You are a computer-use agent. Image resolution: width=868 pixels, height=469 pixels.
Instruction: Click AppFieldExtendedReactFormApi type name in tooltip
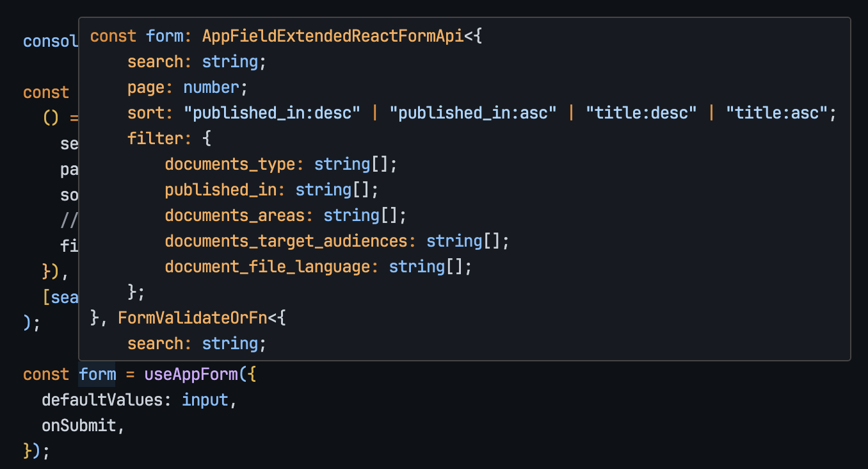click(x=332, y=36)
